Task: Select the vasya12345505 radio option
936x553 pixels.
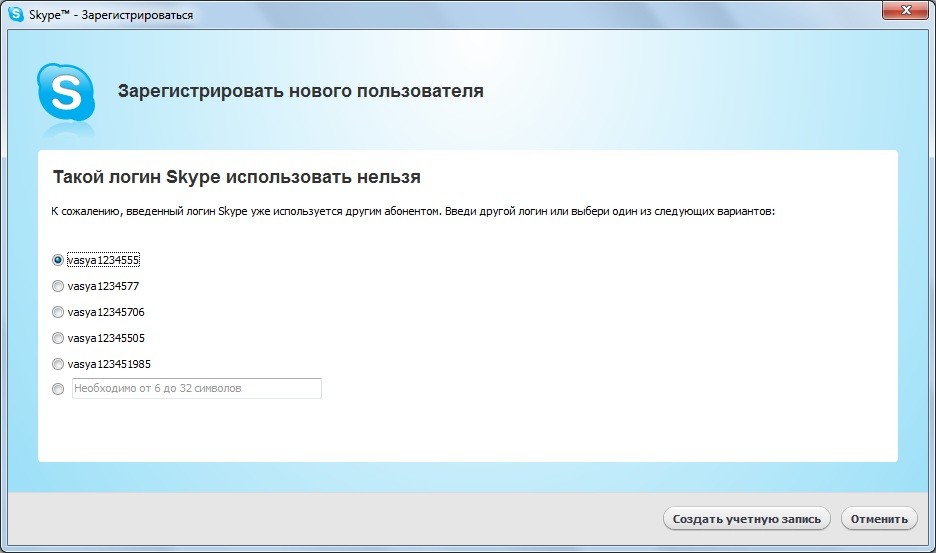Action: pyautogui.click(x=57, y=338)
